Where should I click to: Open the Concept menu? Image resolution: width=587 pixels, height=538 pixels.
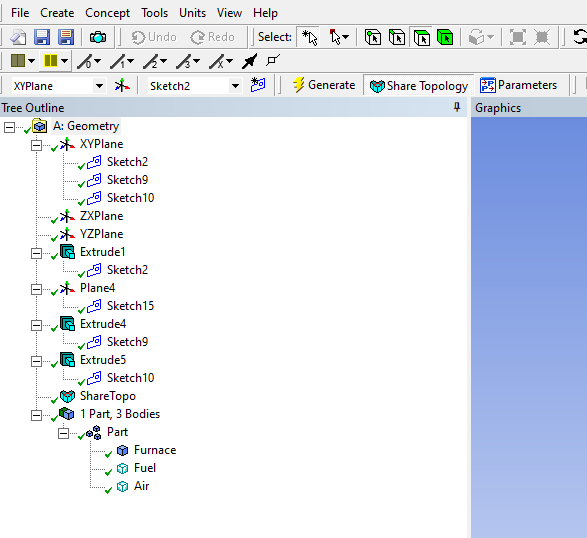coord(107,13)
